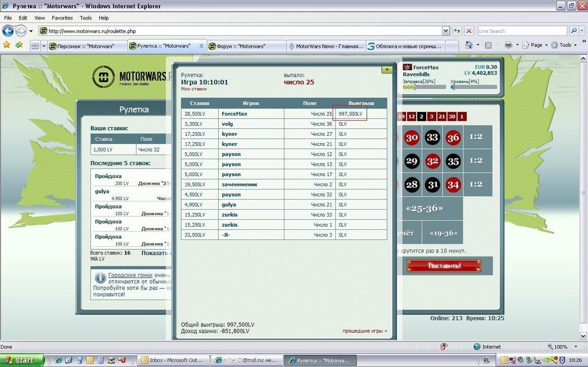The height and width of the screenshot is (367, 588).
Task: Switch to the Персонаж :: Motorwars tab
Action: coord(87,46)
